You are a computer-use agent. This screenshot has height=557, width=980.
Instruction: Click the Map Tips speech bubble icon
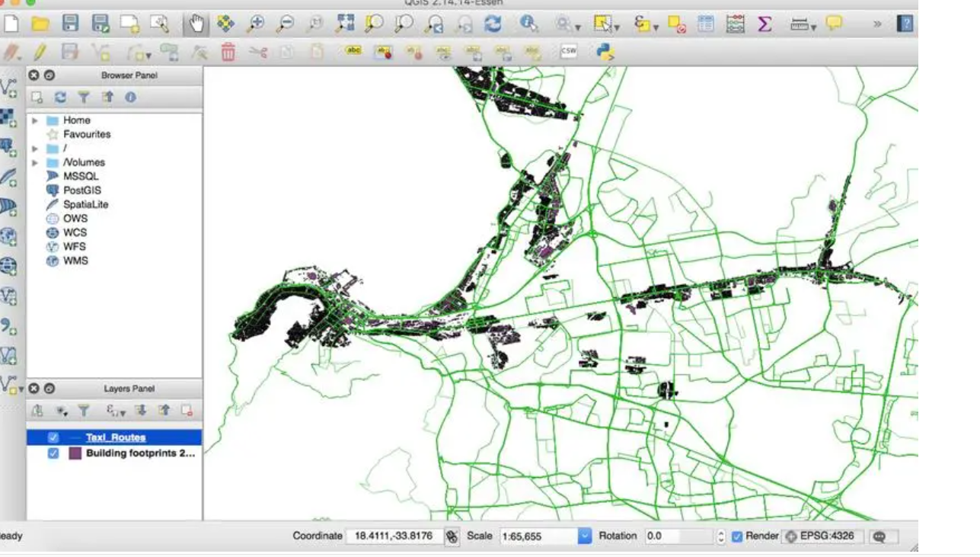click(835, 24)
